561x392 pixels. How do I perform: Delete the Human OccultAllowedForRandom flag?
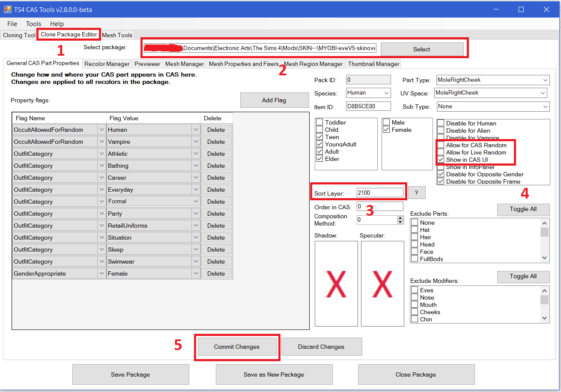216,130
